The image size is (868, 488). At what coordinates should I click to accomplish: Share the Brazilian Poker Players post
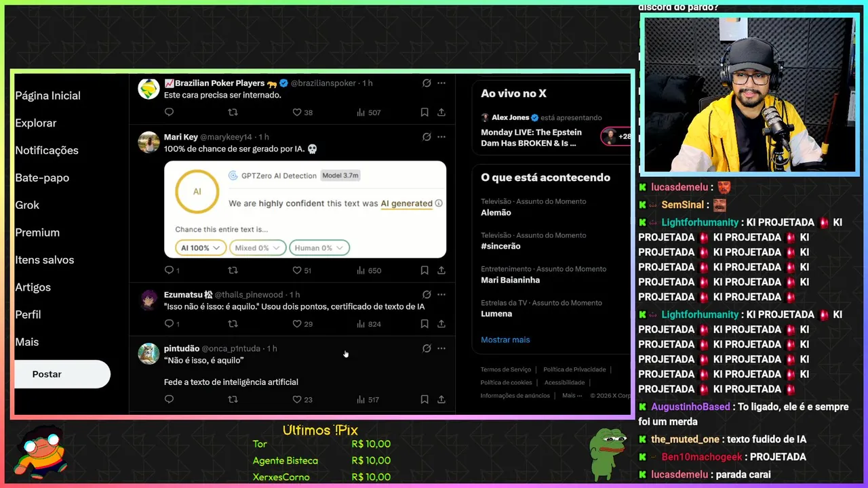click(x=441, y=113)
